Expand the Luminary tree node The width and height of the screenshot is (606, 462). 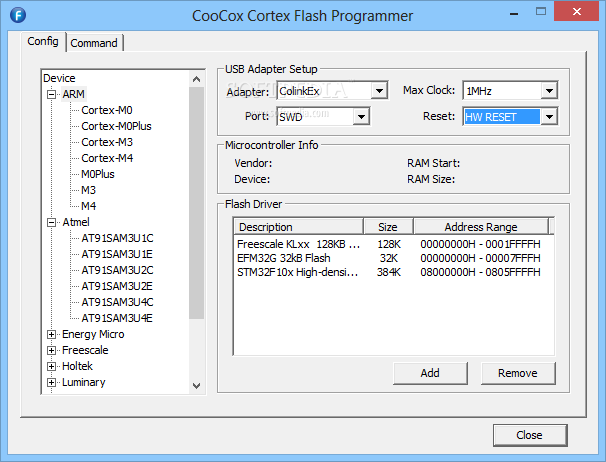coord(51,382)
